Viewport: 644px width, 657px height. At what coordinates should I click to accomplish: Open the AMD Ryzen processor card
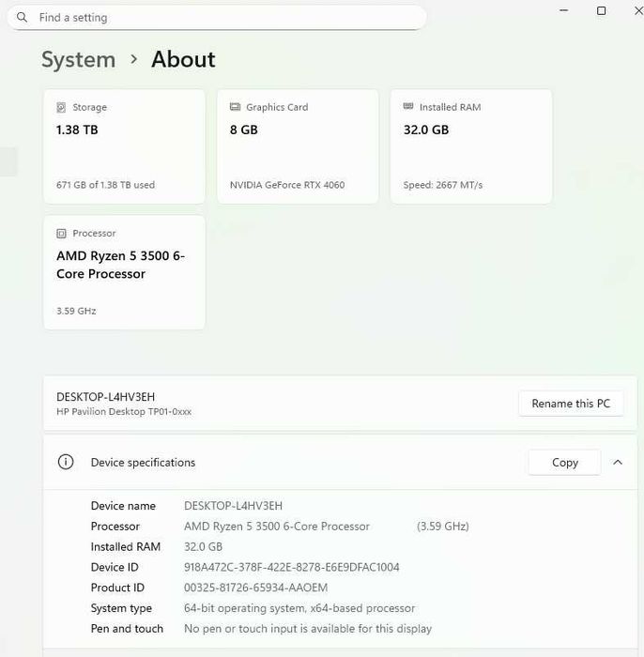[x=125, y=272]
